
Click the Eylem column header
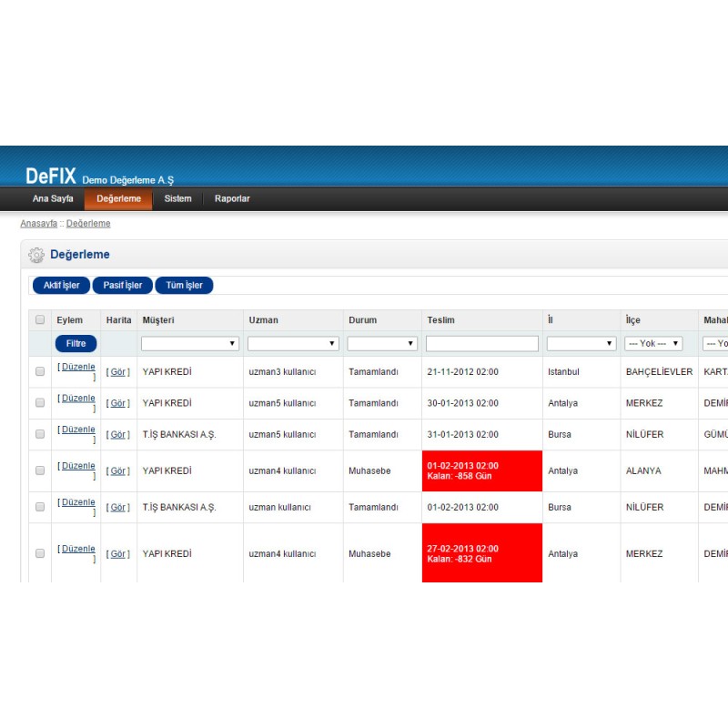(70, 320)
